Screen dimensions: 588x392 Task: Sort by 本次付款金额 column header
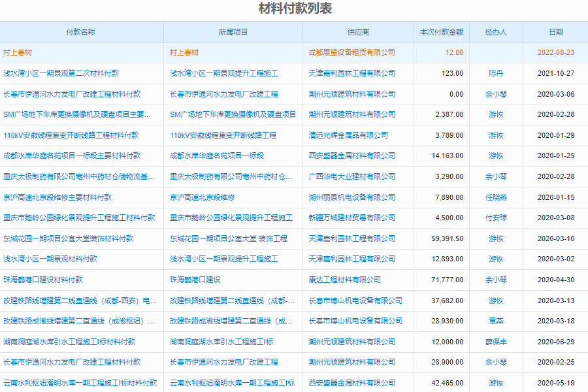click(442, 32)
